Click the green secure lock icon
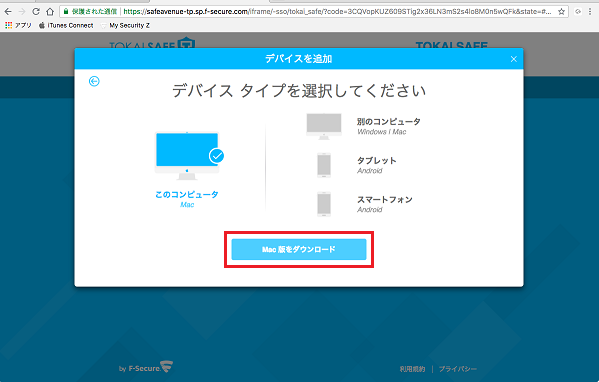Image resolution: width=599 pixels, height=382 pixels. pos(66,12)
